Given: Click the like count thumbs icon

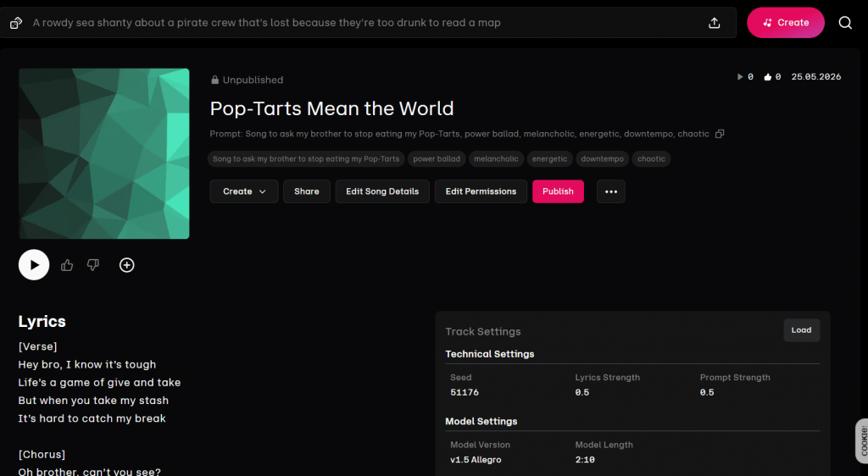Looking at the screenshot, I should tap(767, 77).
